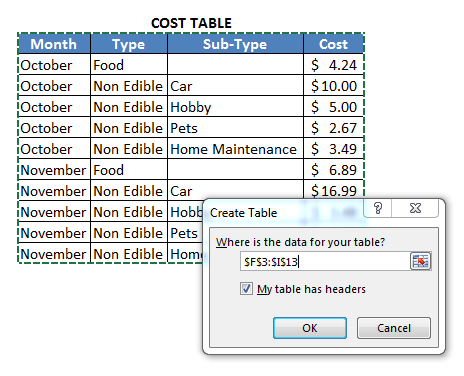Select the $ 4.24 cost cell

point(333,65)
